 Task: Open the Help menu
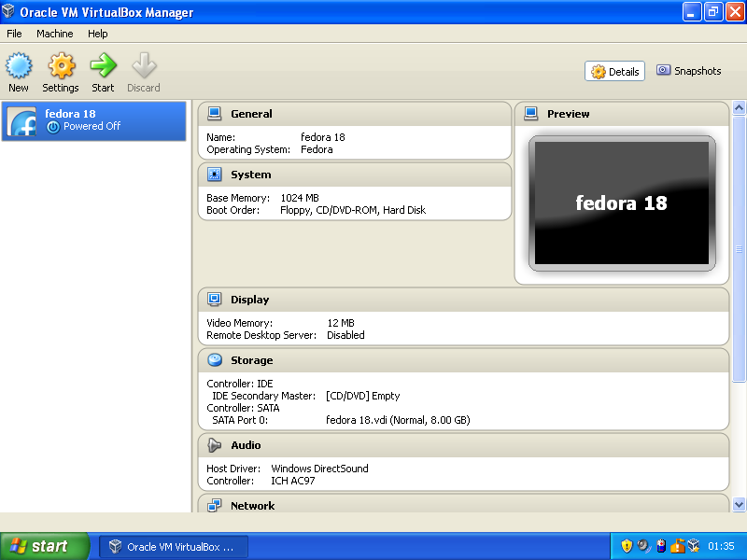click(x=98, y=34)
